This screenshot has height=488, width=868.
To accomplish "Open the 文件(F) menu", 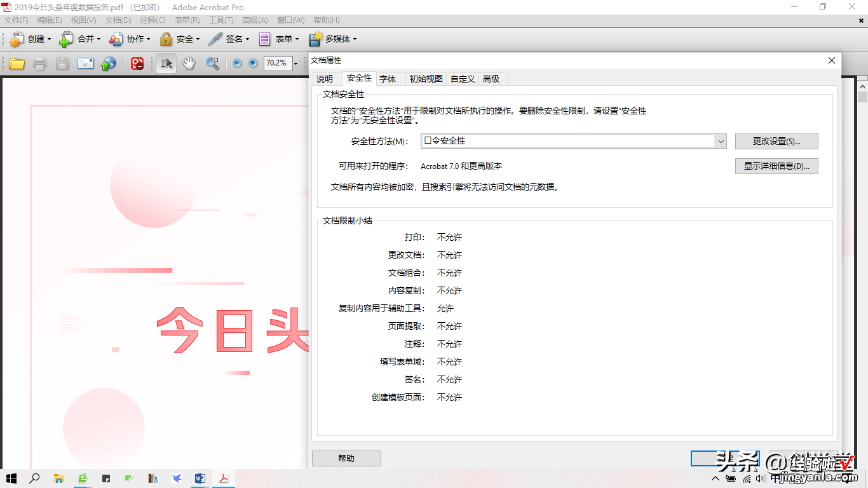I will click(17, 20).
